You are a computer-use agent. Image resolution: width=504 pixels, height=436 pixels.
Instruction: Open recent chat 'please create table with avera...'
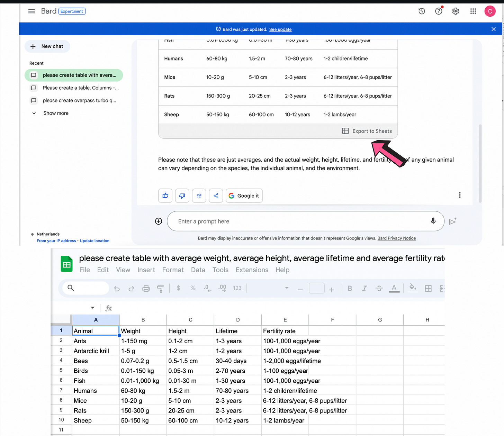(74, 75)
